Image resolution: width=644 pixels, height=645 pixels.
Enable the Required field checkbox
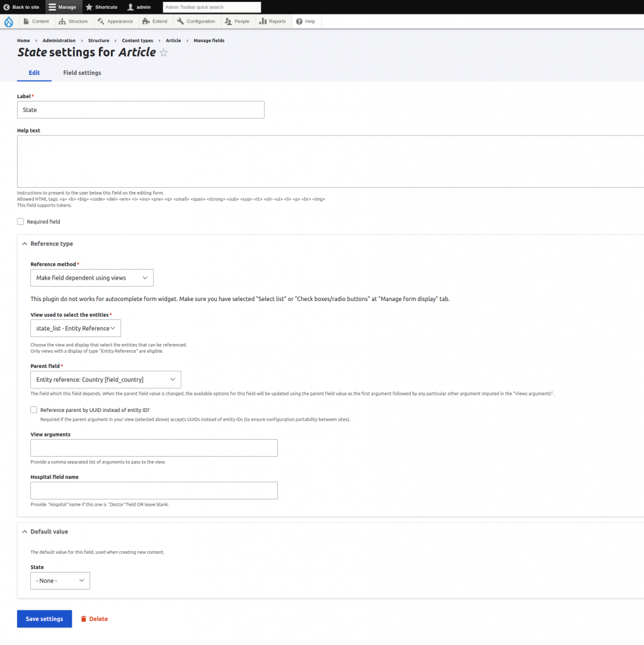pyautogui.click(x=21, y=221)
